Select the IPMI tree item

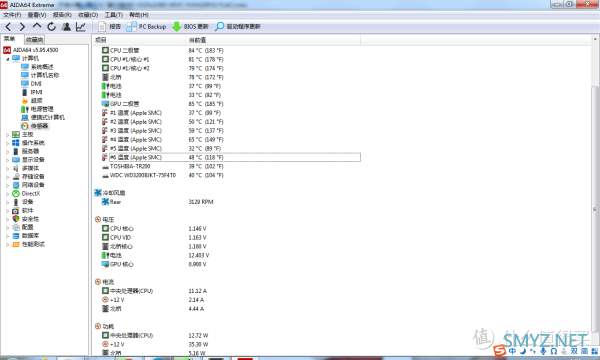click(31, 92)
